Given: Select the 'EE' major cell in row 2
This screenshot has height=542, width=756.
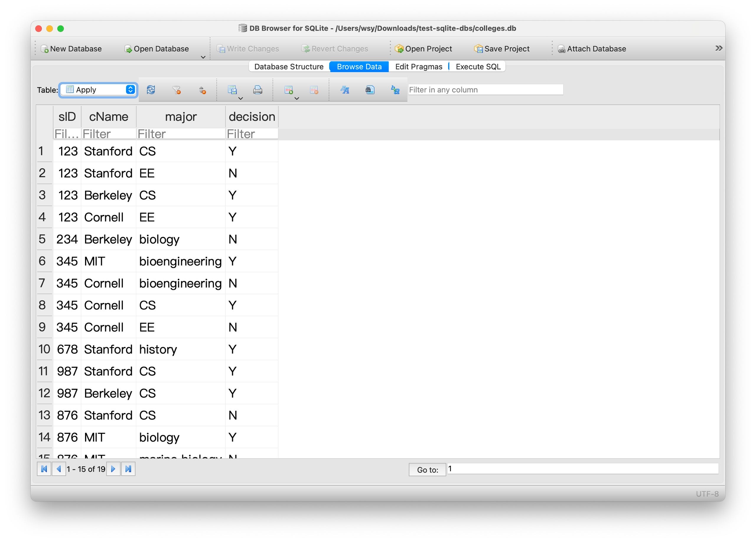Looking at the screenshot, I should [181, 173].
